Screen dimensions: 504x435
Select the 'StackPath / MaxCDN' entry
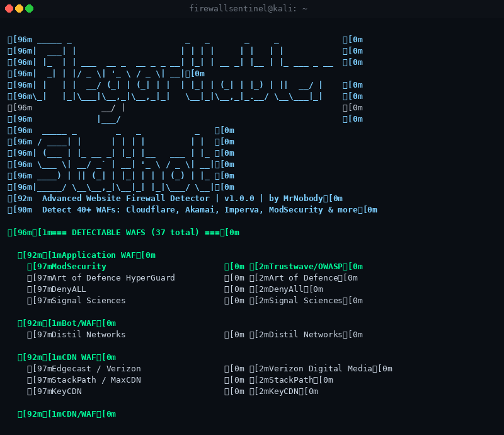point(96,380)
